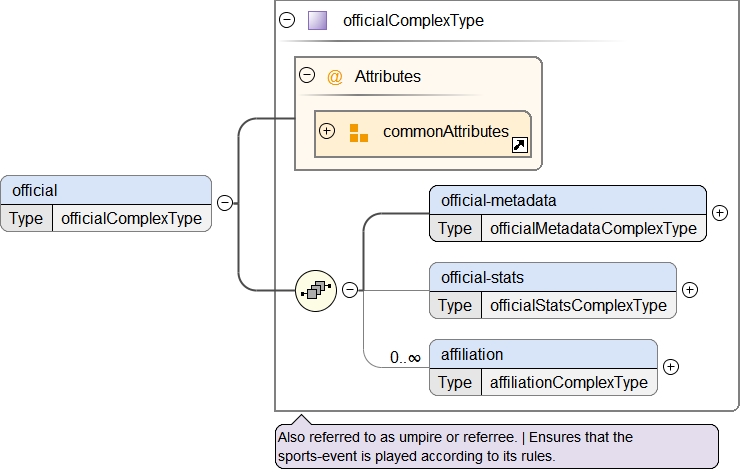The height and width of the screenshot is (472, 741).
Task: Click the commonAttributes reference arrow icon
Action: coord(519,146)
